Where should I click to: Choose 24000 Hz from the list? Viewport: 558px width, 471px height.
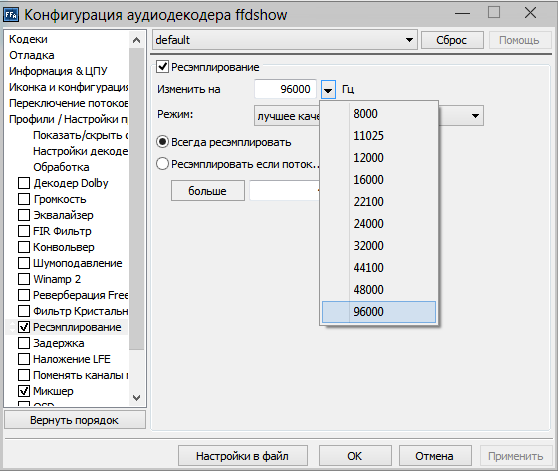click(379, 224)
